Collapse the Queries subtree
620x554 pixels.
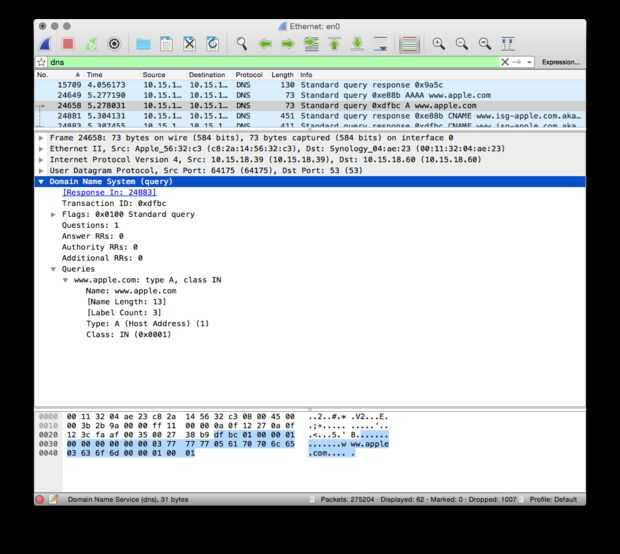(x=53, y=269)
